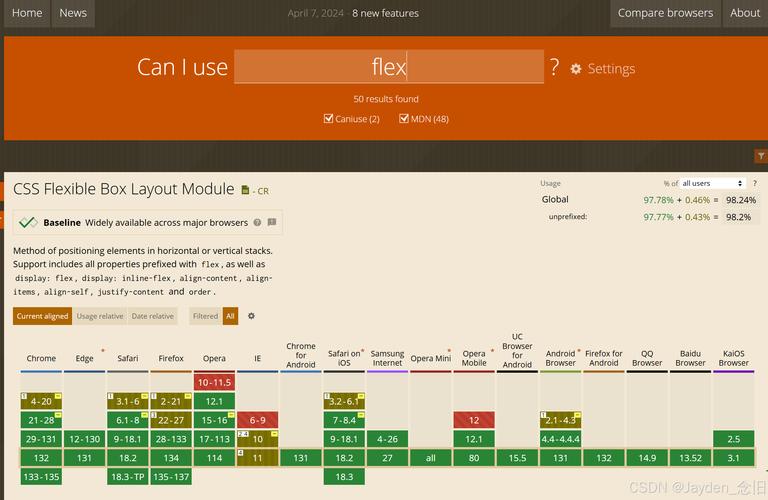Click the flex search input field
Viewport: 768px width, 500px height.
coord(389,67)
